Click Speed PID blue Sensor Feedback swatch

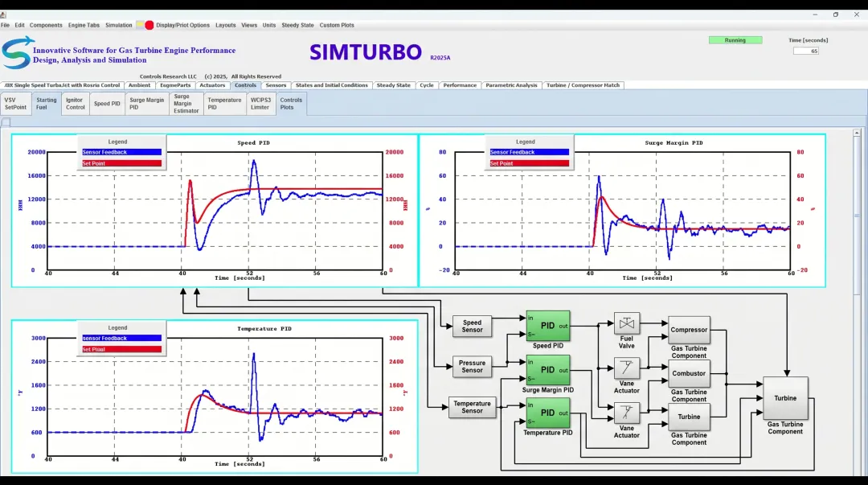(x=122, y=152)
